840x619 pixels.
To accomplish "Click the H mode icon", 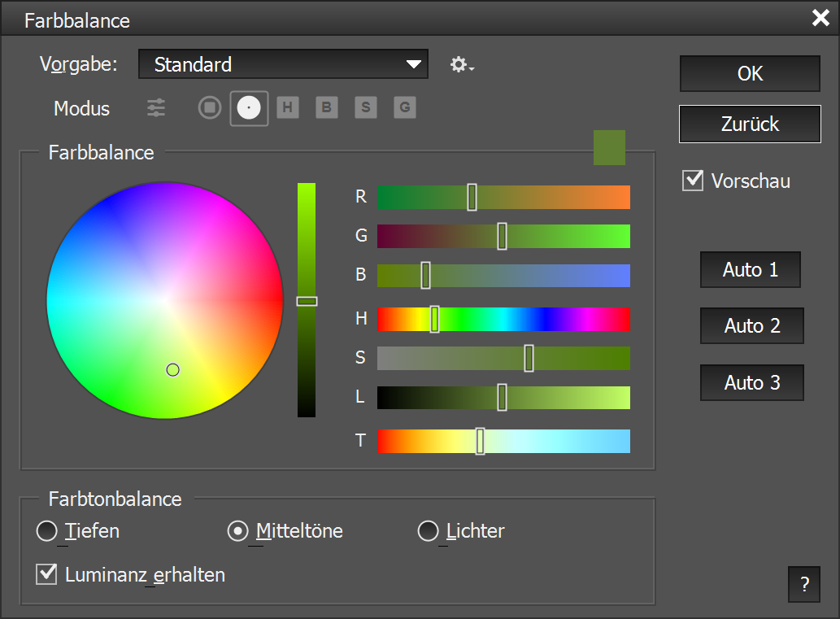I will 287,107.
